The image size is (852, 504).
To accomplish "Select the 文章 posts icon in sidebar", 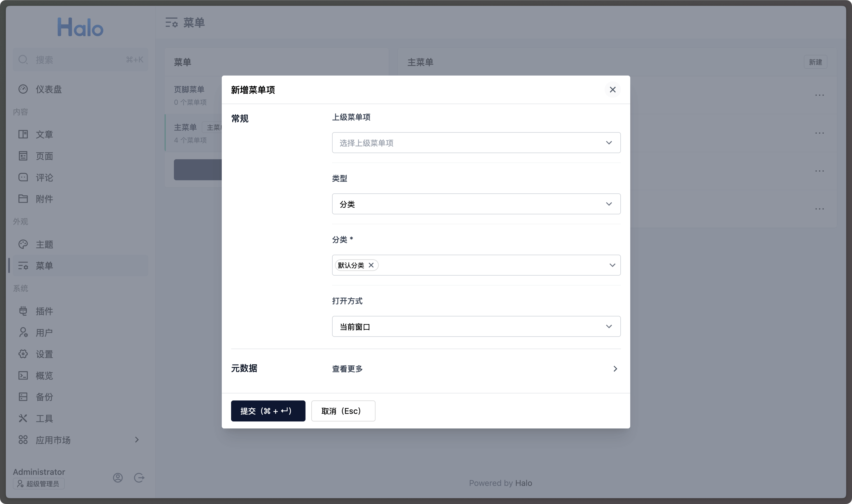I will 23,134.
